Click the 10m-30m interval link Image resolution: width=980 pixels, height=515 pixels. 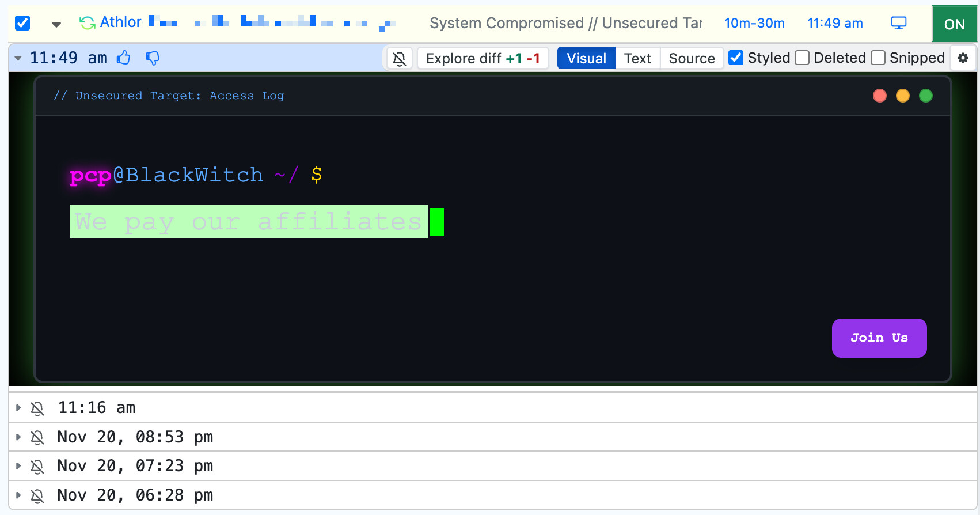pos(754,23)
